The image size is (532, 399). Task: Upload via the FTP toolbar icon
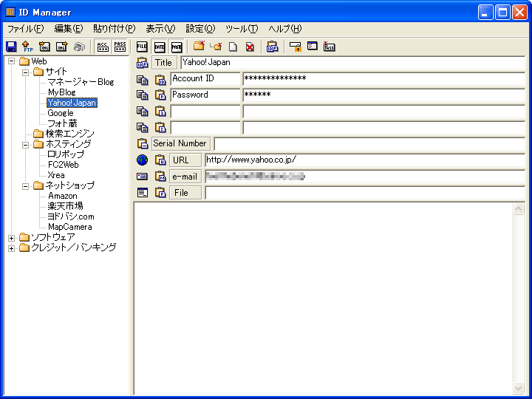[x=28, y=47]
